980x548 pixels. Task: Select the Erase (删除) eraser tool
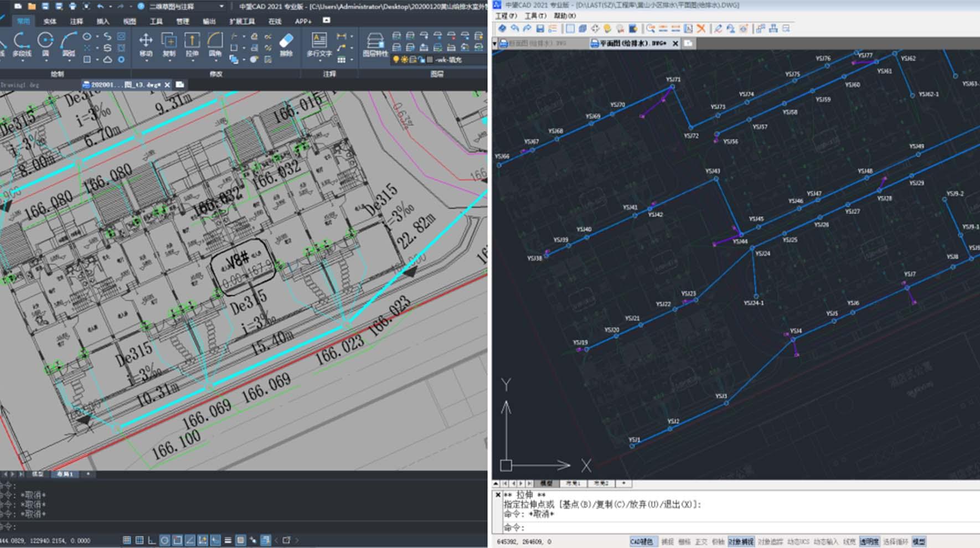[x=286, y=44]
